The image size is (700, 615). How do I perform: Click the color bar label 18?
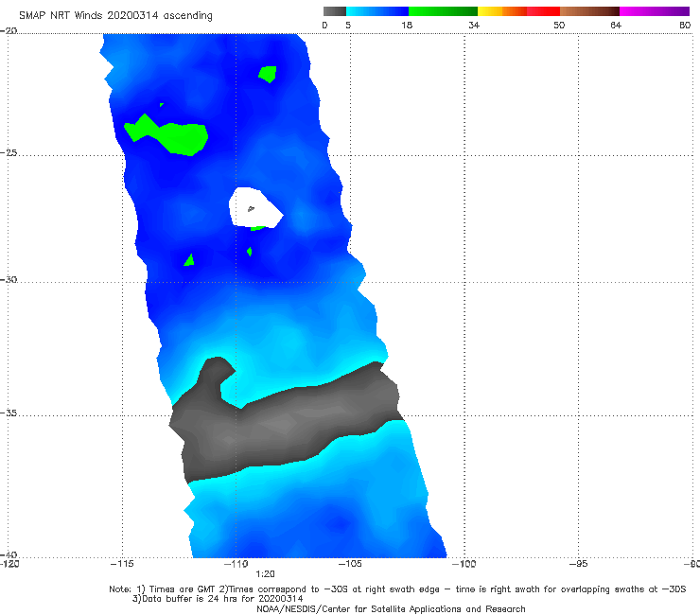pos(407,26)
